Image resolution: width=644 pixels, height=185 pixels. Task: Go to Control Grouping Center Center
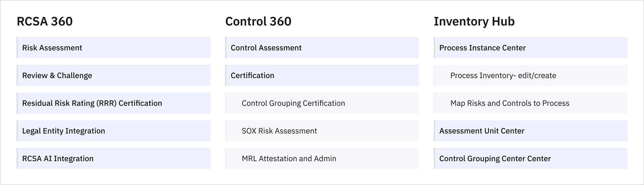(x=495, y=158)
